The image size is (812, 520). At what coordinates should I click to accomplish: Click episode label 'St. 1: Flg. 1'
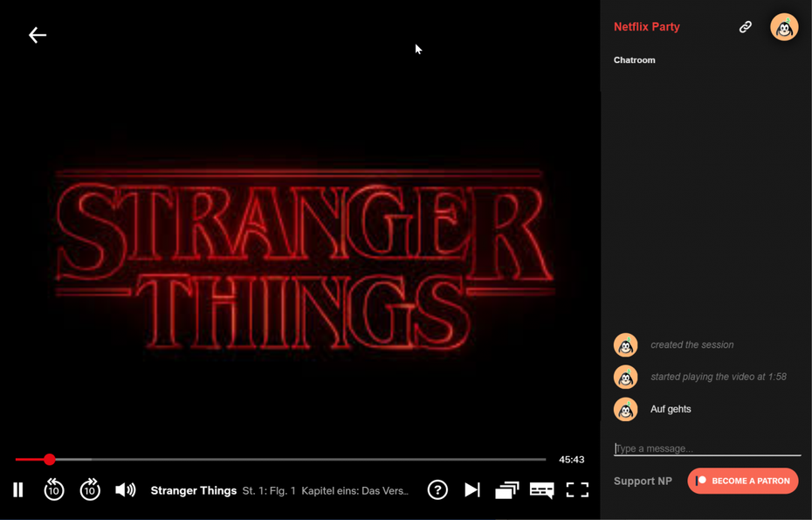269,490
